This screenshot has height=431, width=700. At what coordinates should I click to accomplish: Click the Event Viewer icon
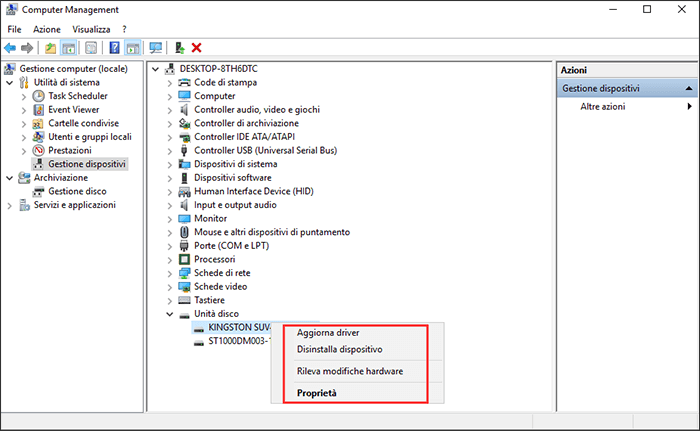(39, 110)
